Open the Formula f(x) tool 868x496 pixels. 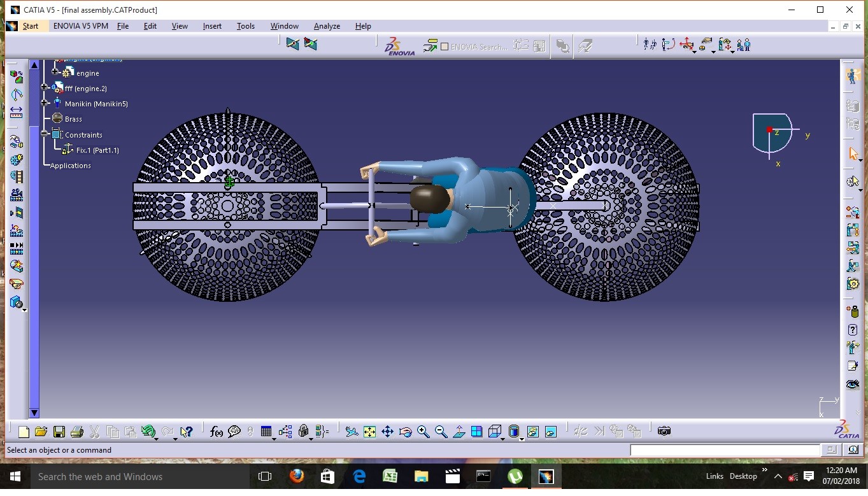(x=217, y=432)
